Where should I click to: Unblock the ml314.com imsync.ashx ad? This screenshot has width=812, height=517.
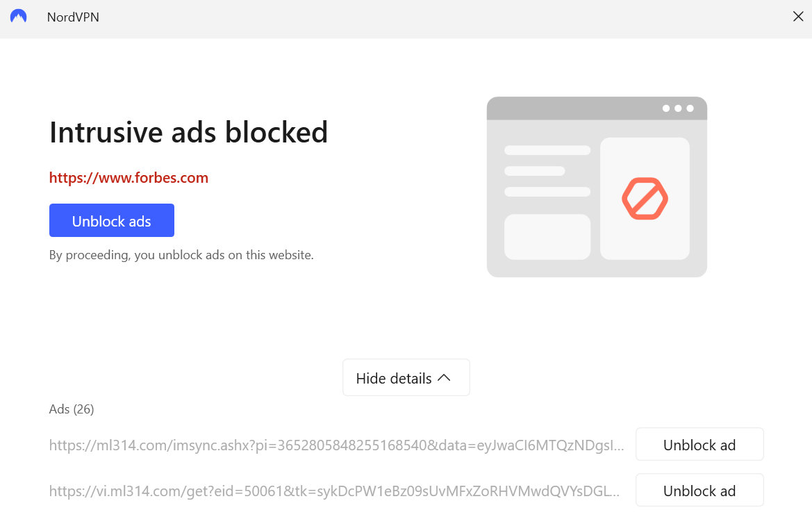click(x=699, y=445)
